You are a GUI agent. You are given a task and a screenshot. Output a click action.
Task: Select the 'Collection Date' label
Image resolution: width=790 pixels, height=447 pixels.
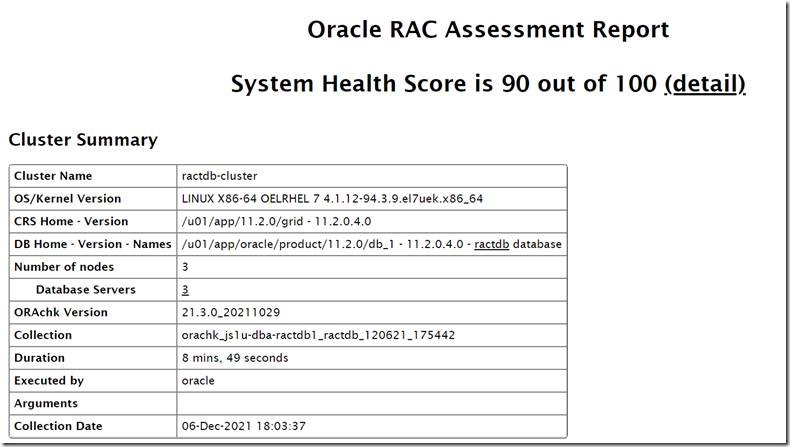click(x=58, y=426)
